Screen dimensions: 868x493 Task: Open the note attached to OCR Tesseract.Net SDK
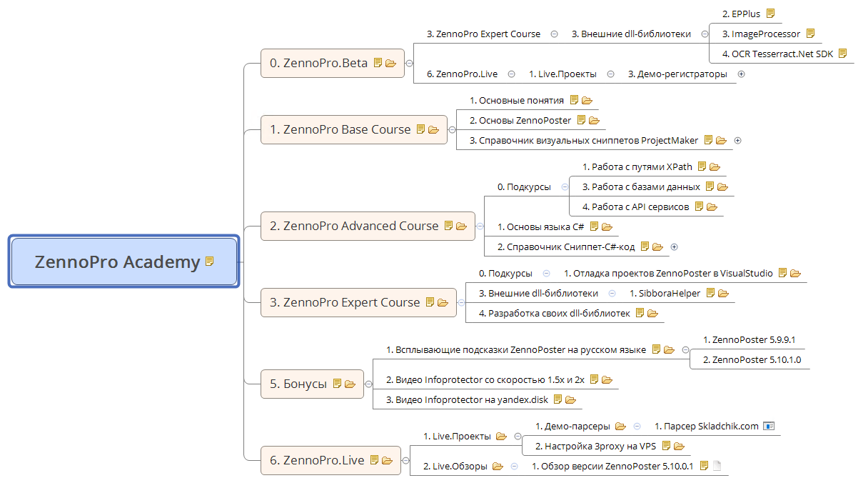[x=842, y=54]
